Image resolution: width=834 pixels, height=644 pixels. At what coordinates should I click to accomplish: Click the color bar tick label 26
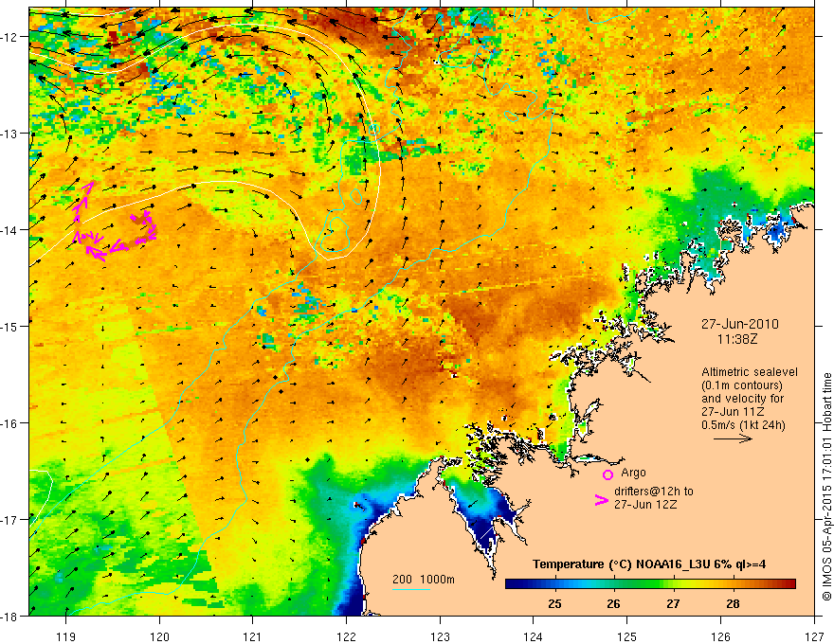614,604
